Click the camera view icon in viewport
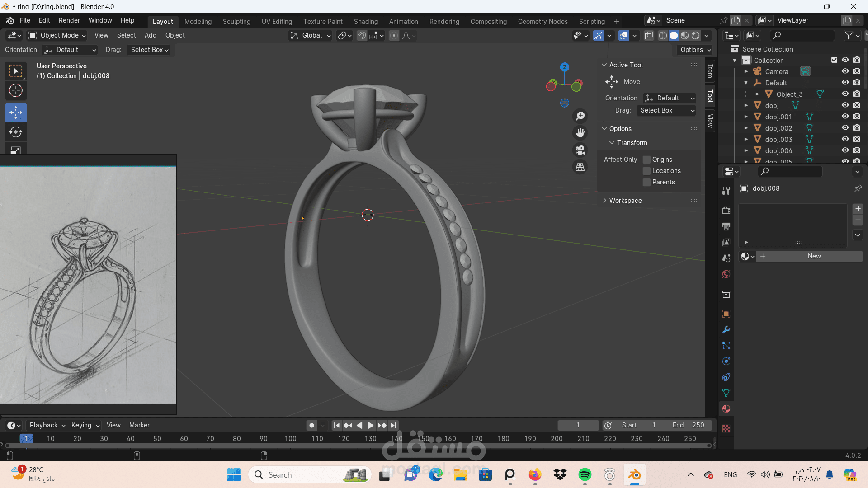The height and width of the screenshot is (488, 868). coord(580,150)
